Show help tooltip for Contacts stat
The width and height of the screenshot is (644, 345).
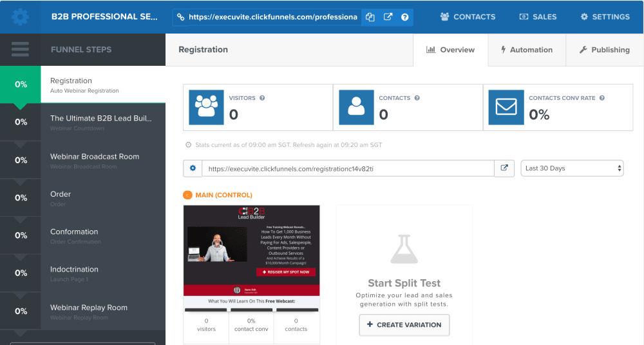(417, 98)
